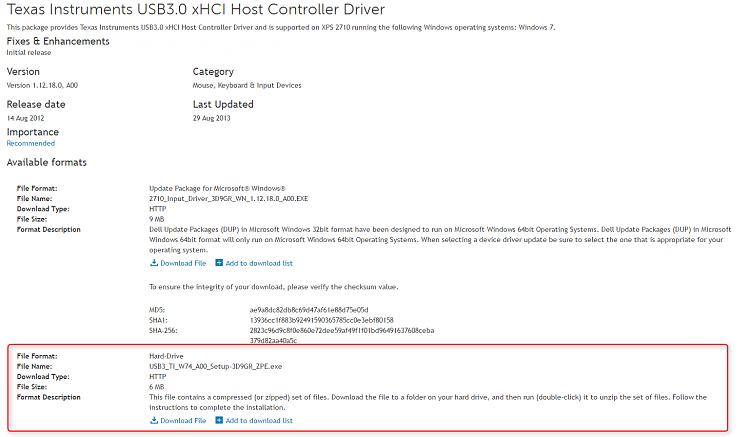Viewport: 750px width, 437px height.
Task: Click the 'Category' heading
Action: point(213,72)
